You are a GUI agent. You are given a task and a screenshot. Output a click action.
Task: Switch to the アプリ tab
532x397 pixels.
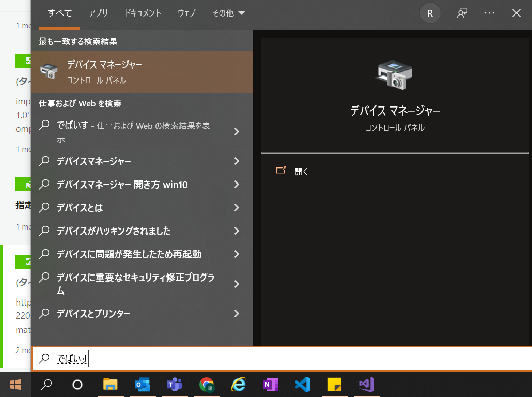pyautogui.click(x=98, y=13)
